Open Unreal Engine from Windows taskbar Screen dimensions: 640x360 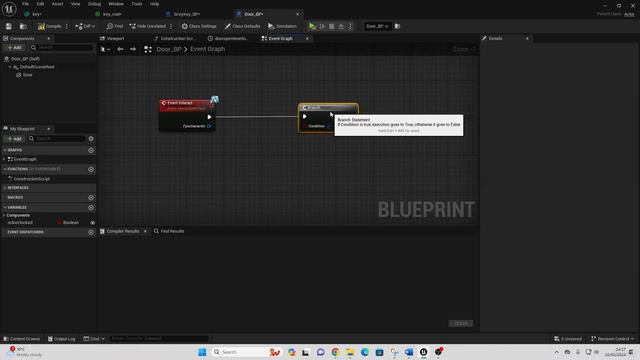[x=424, y=352]
